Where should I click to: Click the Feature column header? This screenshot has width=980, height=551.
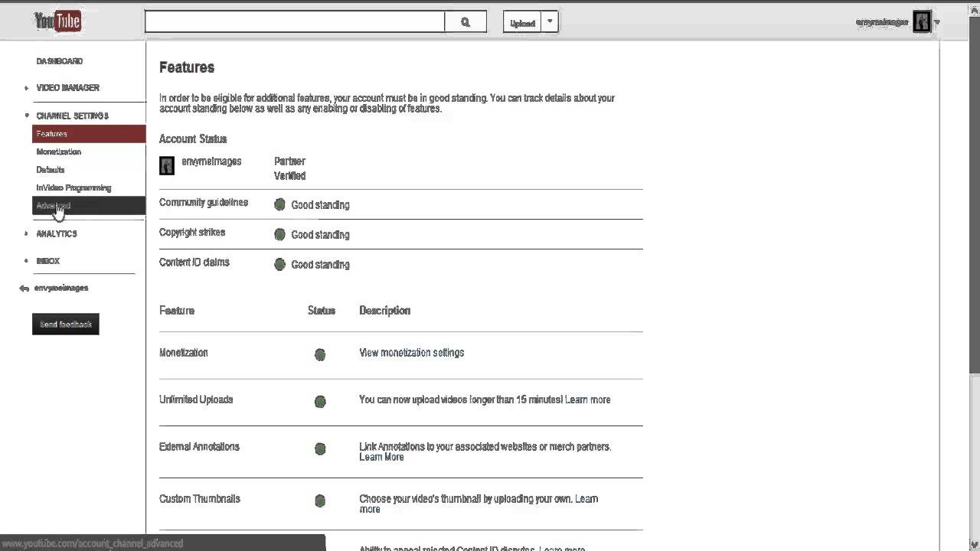(x=177, y=310)
